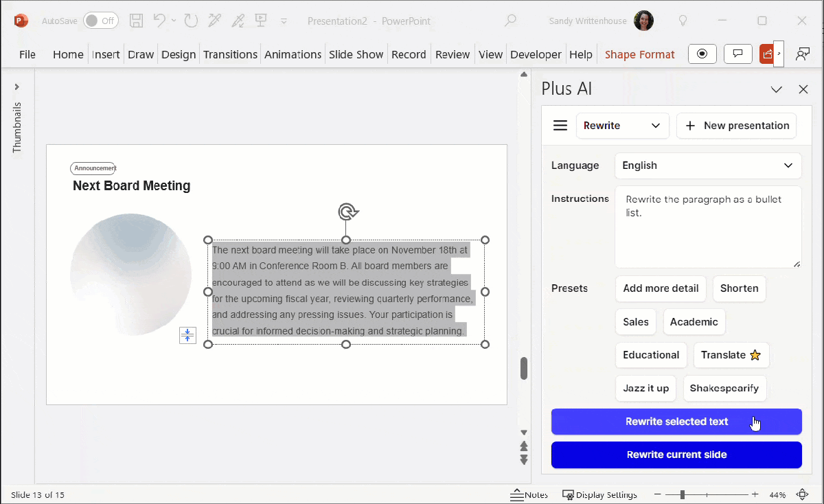Toggle the AutoSave switch
The image size is (824, 504).
pyautogui.click(x=100, y=21)
